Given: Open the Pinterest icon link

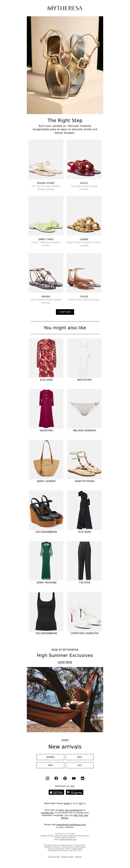Looking at the screenshot, I should (65, 778).
